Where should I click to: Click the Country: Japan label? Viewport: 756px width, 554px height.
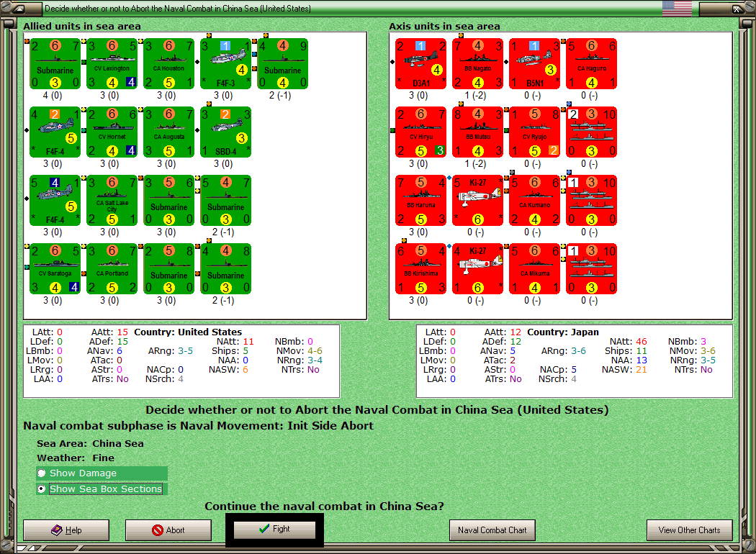(562, 332)
